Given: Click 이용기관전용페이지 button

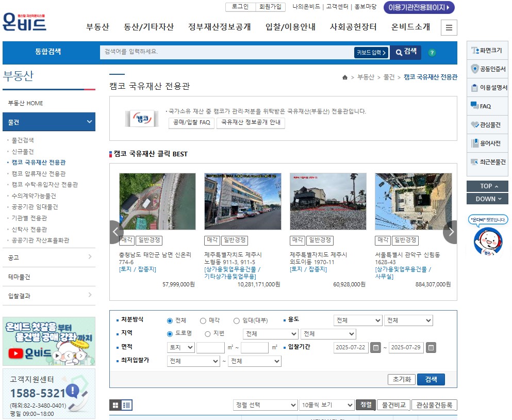Looking at the screenshot, I should (x=419, y=7).
